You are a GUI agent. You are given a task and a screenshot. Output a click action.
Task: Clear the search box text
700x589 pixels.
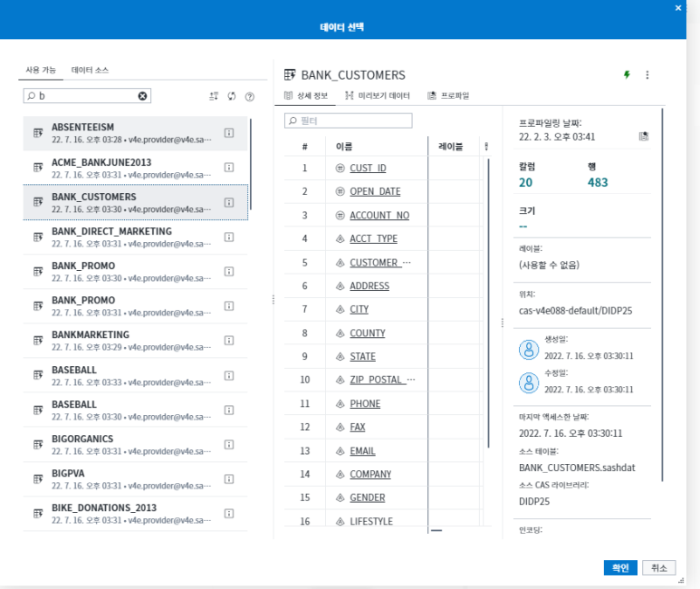point(142,96)
